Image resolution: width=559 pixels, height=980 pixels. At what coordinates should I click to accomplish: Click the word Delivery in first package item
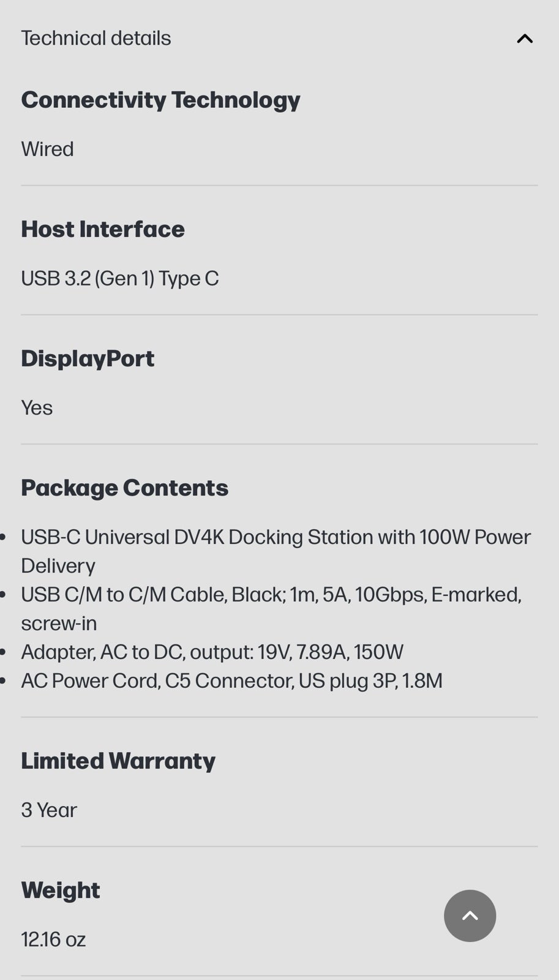pyautogui.click(x=58, y=566)
